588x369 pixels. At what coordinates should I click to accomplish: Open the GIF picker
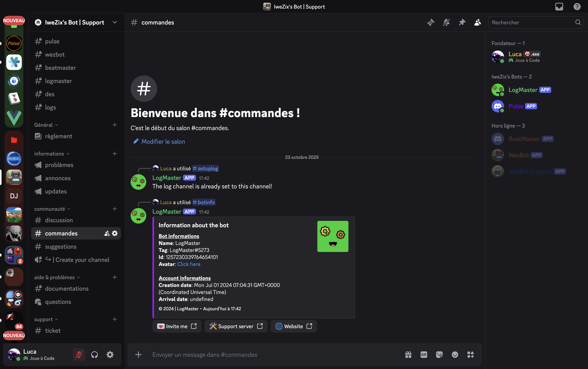424,355
